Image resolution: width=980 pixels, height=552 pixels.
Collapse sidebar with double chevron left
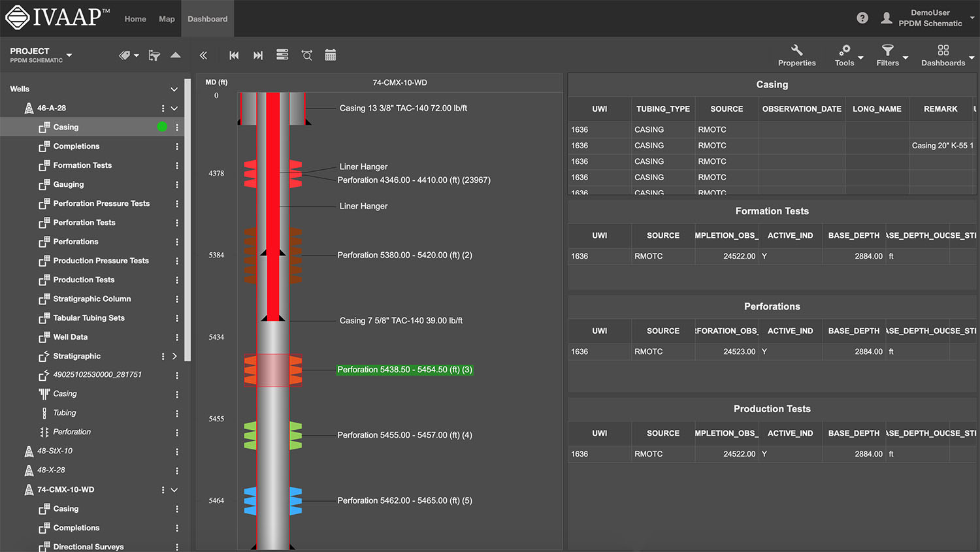point(203,56)
